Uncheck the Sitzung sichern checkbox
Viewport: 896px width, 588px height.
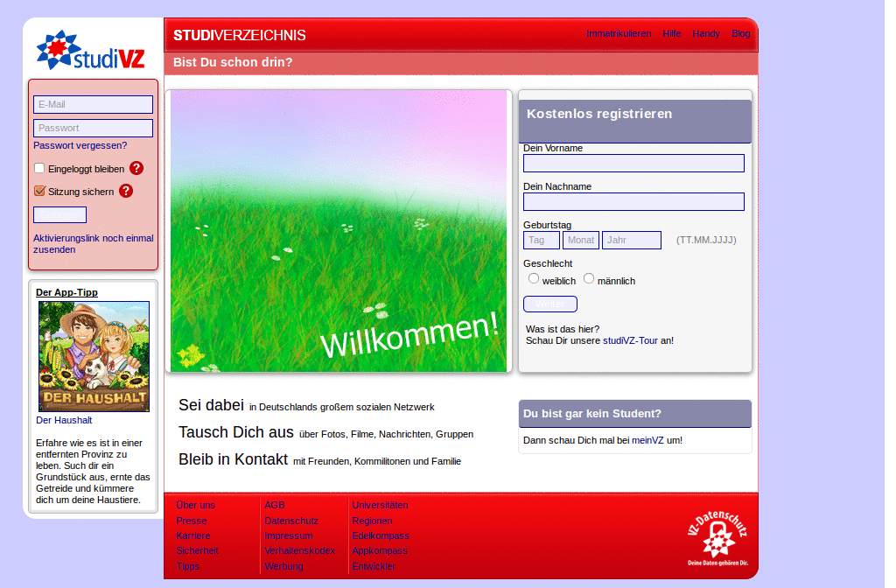point(39,191)
